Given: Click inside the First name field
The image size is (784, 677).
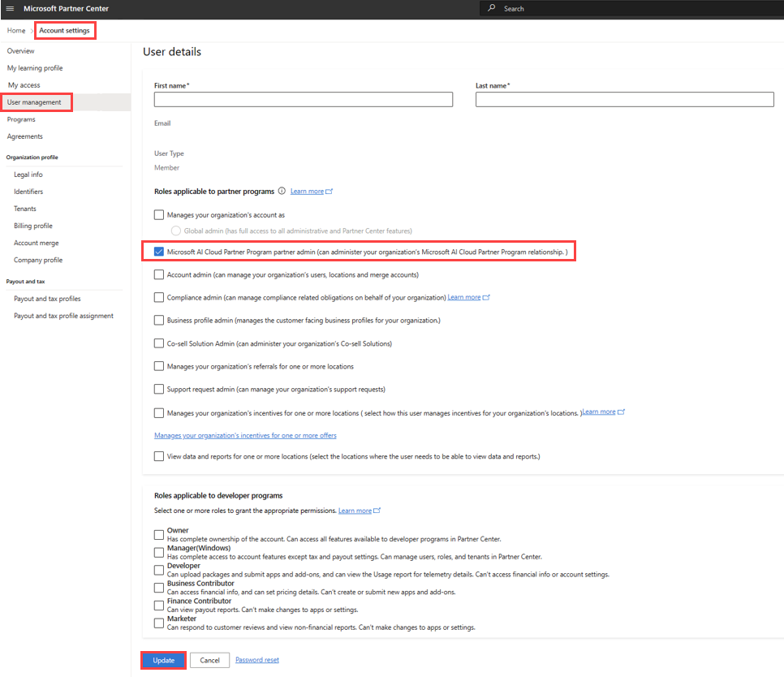Looking at the screenshot, I should tap(303, 99).
